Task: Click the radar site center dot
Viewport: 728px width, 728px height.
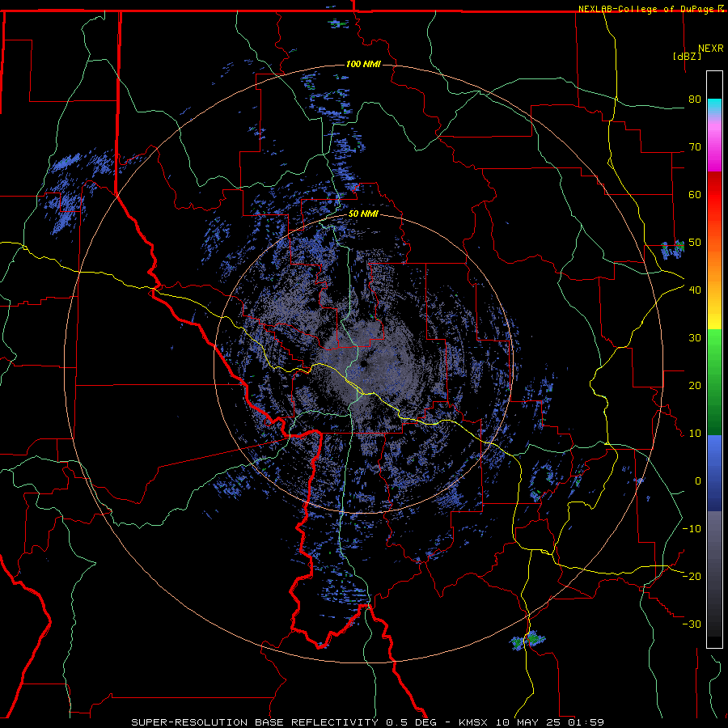Action: 363,365
